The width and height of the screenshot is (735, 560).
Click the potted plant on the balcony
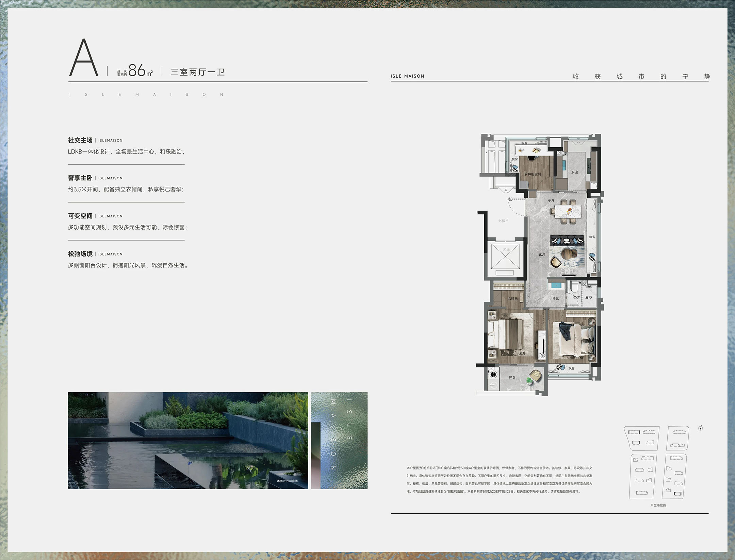tap(530, 380)
